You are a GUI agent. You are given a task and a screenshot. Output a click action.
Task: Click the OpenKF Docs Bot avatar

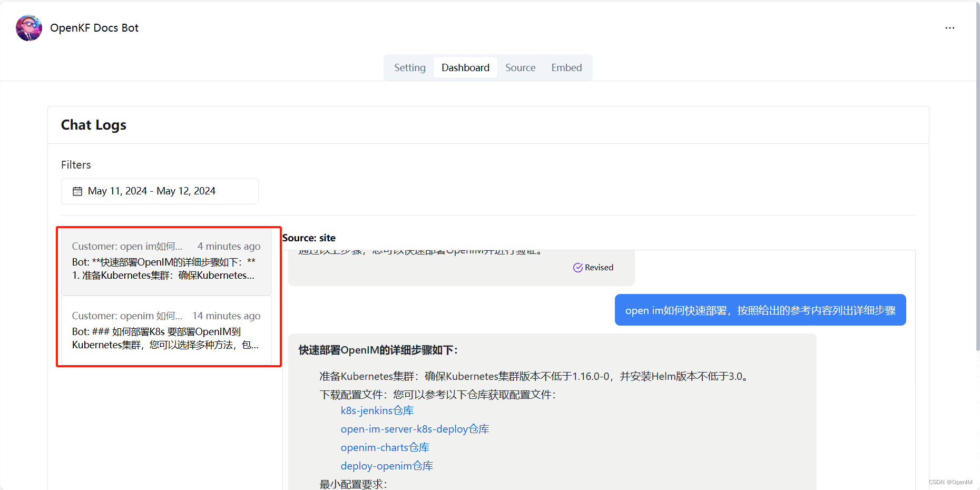click(x=29, y=28)
